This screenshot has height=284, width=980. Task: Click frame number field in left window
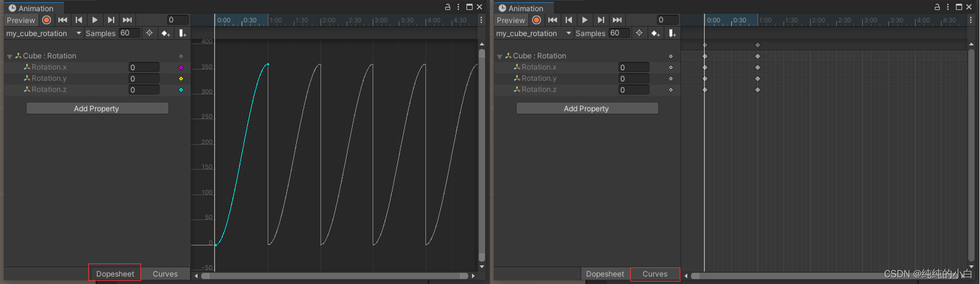pyautogui.click(x=177, y=20)
